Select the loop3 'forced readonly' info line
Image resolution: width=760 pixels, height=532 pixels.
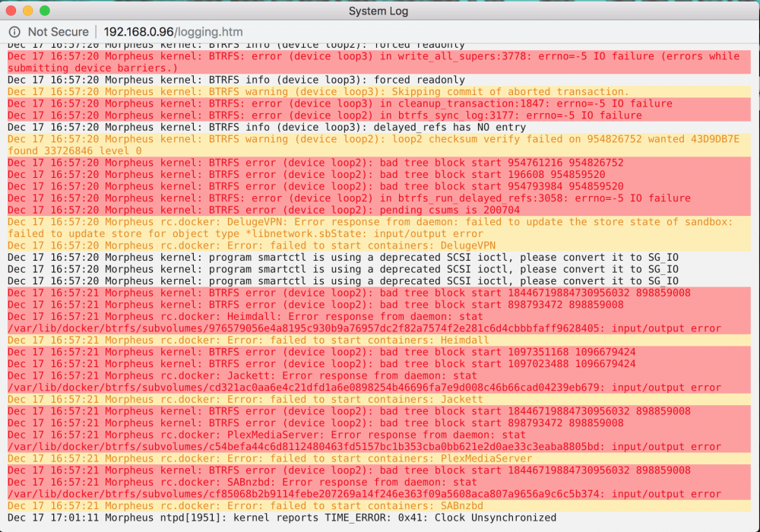point(236,80)
